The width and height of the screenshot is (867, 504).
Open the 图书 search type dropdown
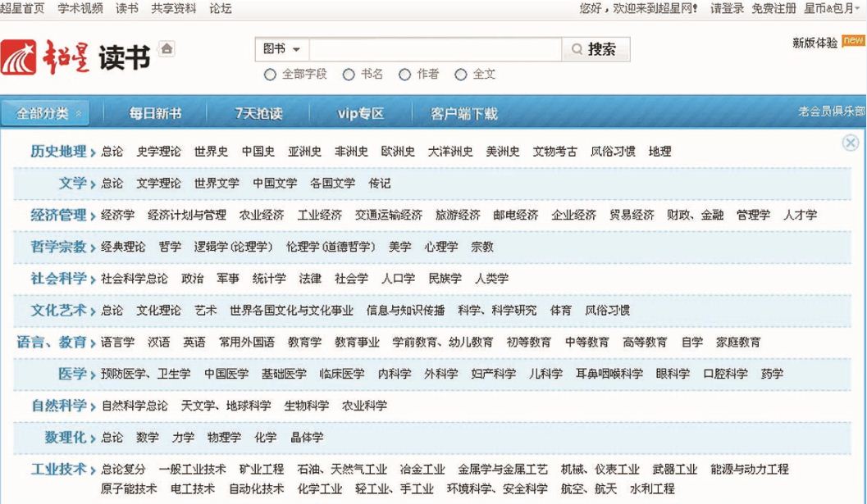(281, 49)
